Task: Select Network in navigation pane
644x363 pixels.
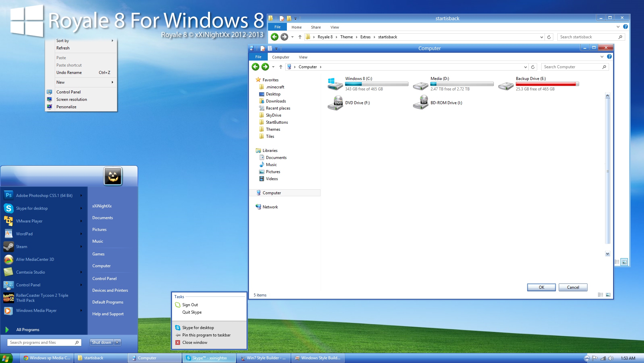Action: click(270, 207)
